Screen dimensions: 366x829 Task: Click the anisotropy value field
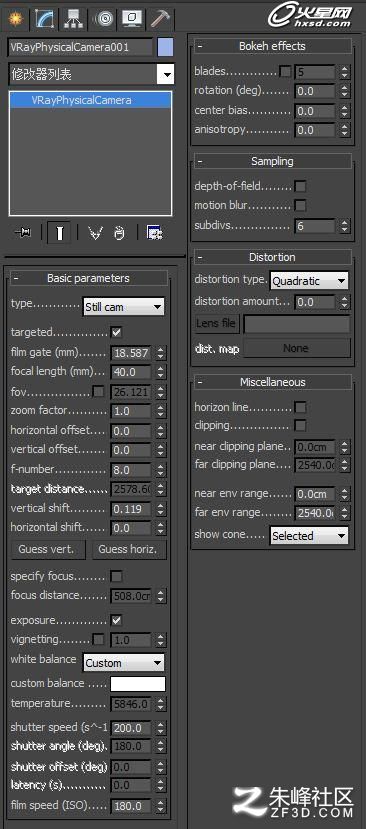pyautogui.click(x=315, y=130)
